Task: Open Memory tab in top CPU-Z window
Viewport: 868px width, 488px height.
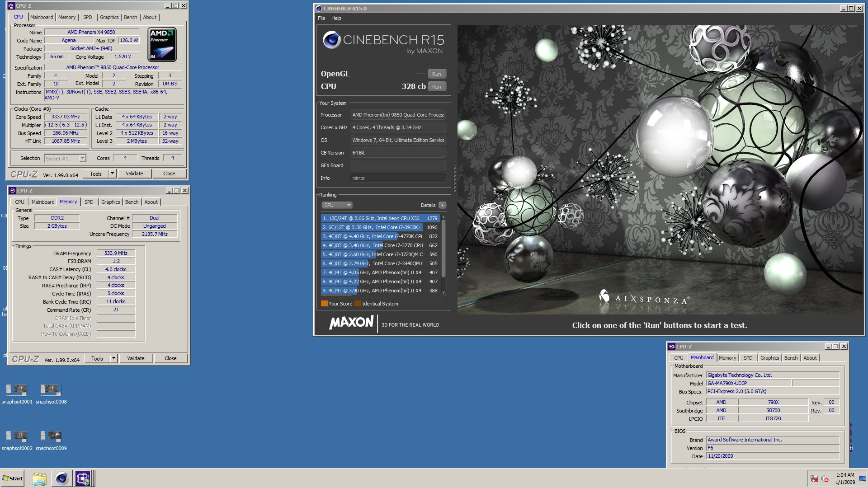Action: (x=67, y=17)
